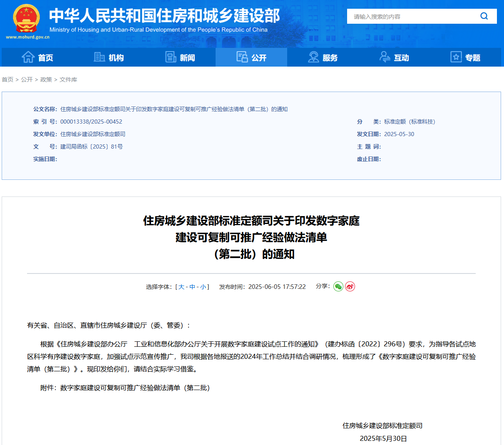Open attachment 数字家庭建设可复制可推广经验做法清单(第二批)
This screenshot has height=445, width=504.
[135, 388]
